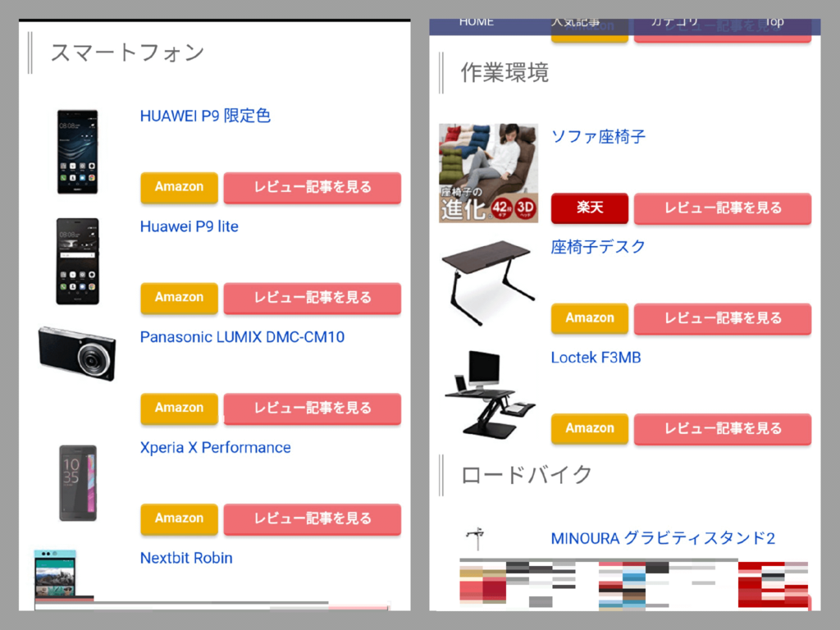Screen dimensions: 840x630
Task: Click Amazon button for Huawei P9 lite
Action: point(179,297)
